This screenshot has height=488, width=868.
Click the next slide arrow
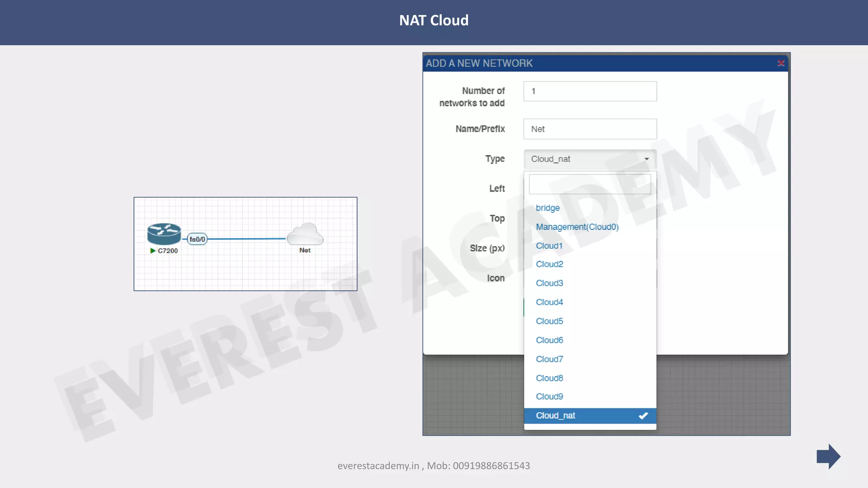(x=828, y=456)
